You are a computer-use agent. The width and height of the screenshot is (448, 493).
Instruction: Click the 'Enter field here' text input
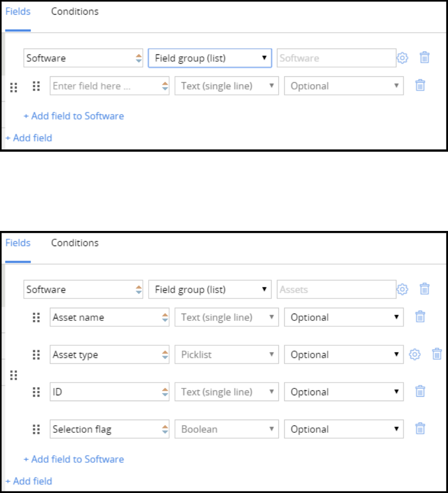(104, 86)
